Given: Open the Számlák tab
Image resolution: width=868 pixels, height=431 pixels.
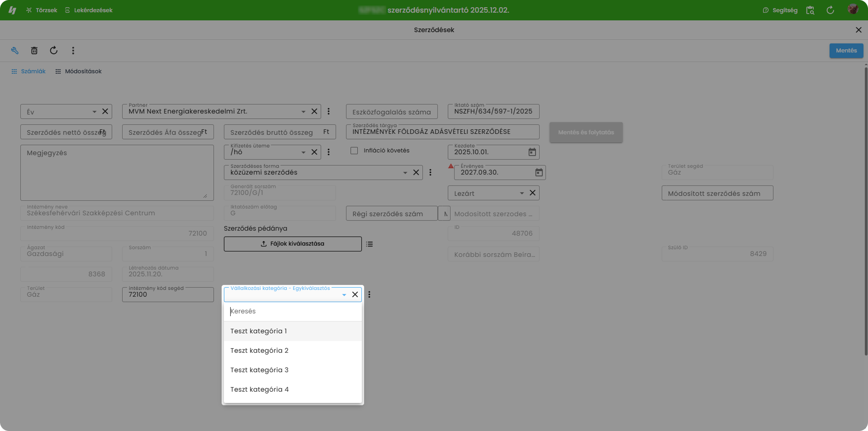Looking at the screenshot, I should pos(28,71).
